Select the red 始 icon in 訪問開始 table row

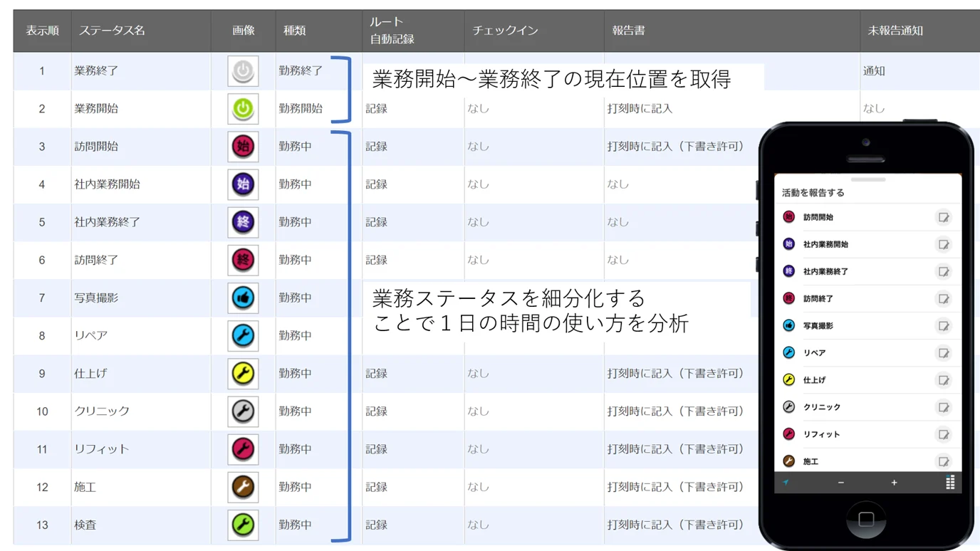pos(243,147)
